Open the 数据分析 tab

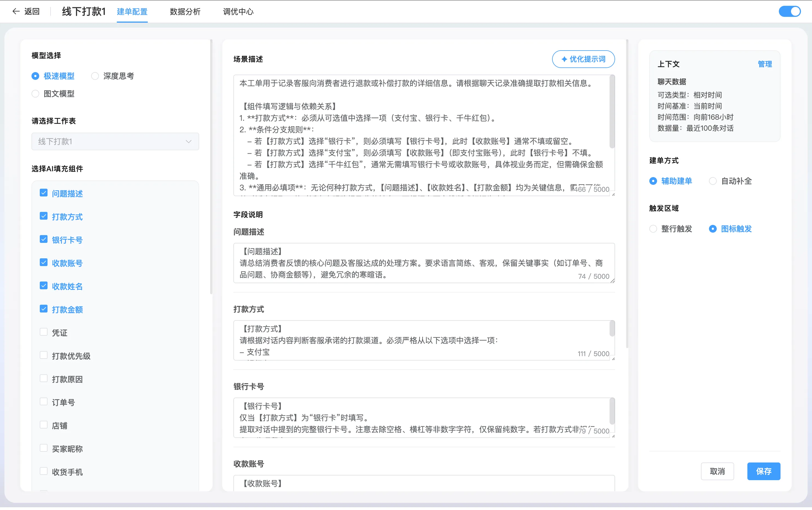click(x=185, y=12)
